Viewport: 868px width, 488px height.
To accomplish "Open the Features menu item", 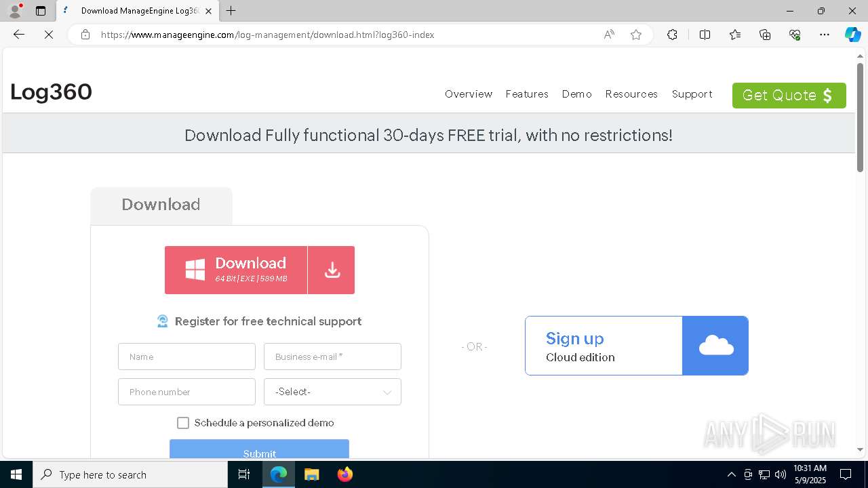I will 527,94.
